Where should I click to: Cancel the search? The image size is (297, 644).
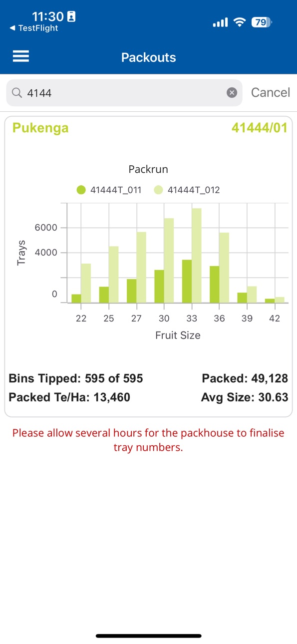click(270, 92)
